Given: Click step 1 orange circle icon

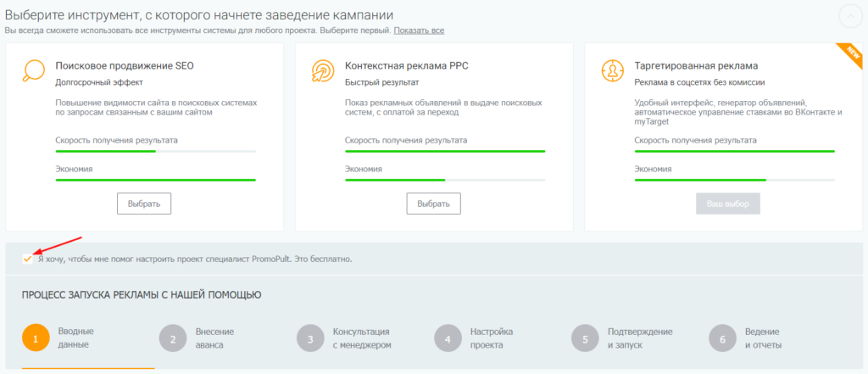Looking at the screenshot, I should click(x=36, y=338).
